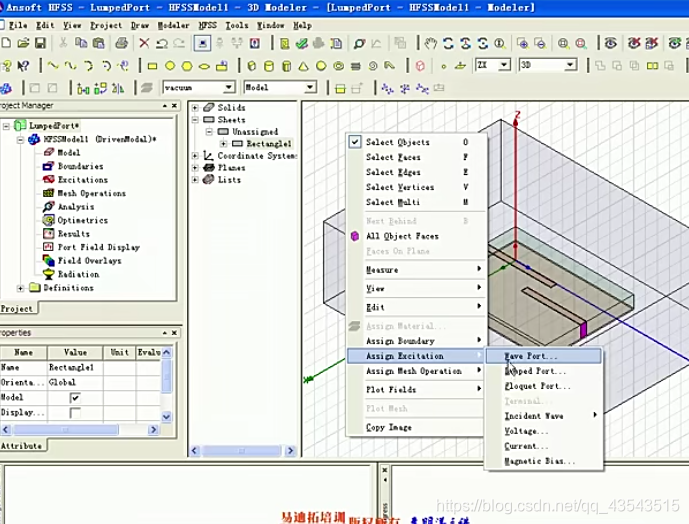Click the Save icon in toolbar

40,43
